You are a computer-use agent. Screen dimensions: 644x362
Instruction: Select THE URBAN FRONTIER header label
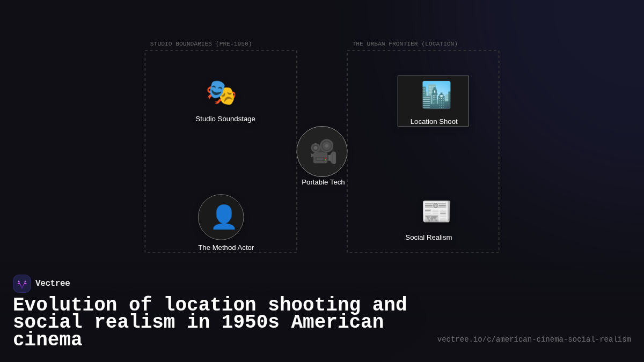[405, 43]
